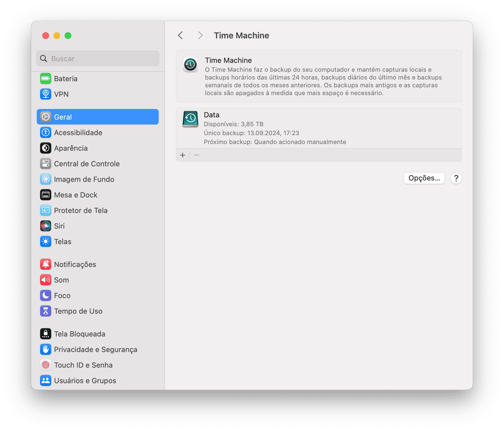Screen dimensions: 504x431
Task: Click the Opções... button
Action: [x=424, y=178]
